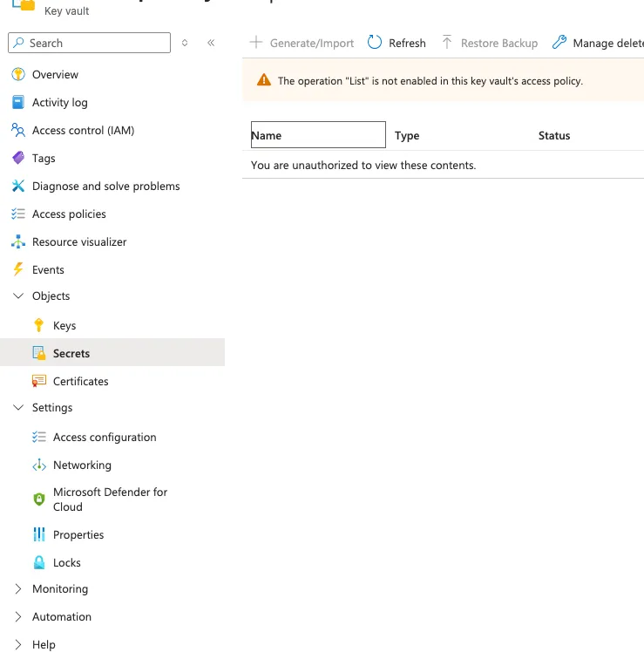Image resolution: width=644 pixels, height=659 pixels.
Task: Collapse the Settings section chevron
Action: (x=18, y=407)
